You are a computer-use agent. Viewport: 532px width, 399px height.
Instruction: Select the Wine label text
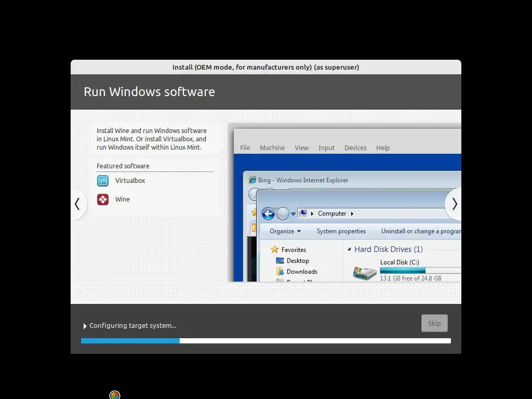[123, 199]
